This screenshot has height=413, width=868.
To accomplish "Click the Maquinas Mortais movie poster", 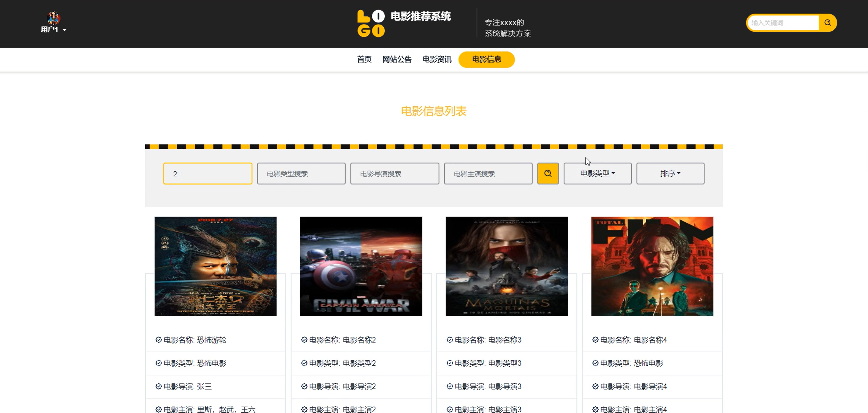I will [x=506, y=266].
